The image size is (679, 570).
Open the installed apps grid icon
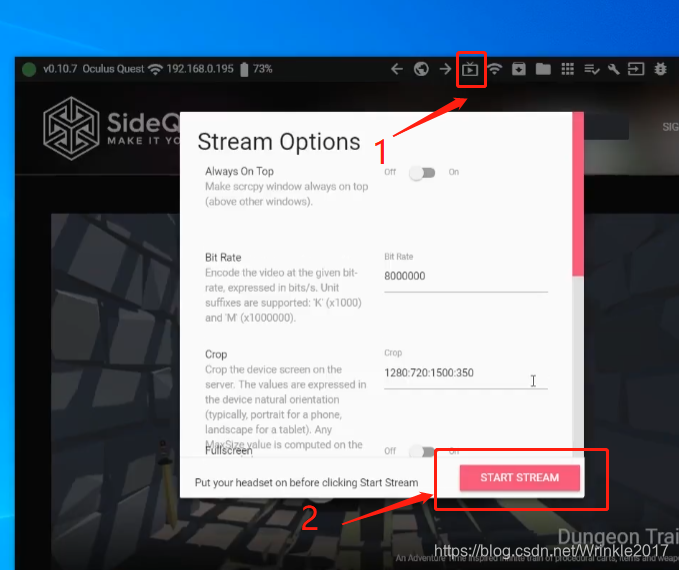[567, 69]
